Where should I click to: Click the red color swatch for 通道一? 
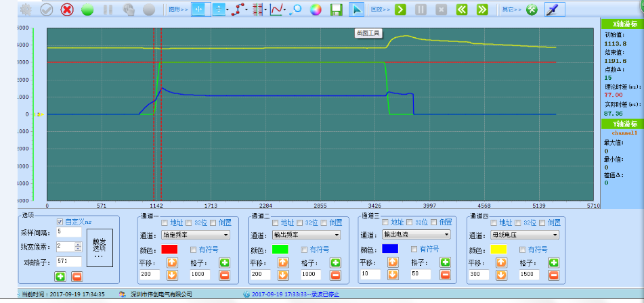(x=169, y=250)
